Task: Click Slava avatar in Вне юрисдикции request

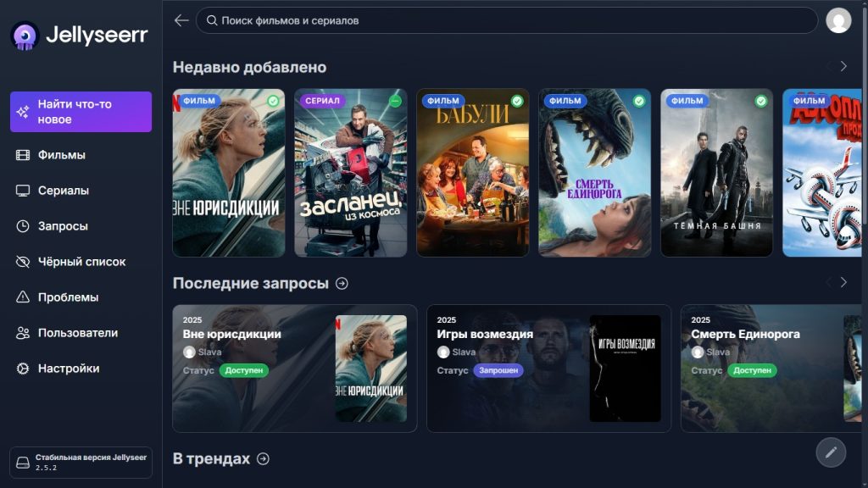Action: (x=189, y=352)
